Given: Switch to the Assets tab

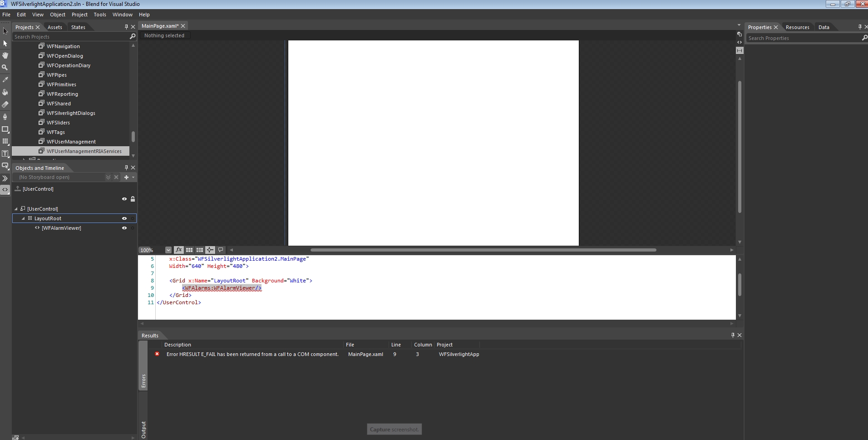Looking at the screenshot, I should pyautogui.click(x=54, y=27).
